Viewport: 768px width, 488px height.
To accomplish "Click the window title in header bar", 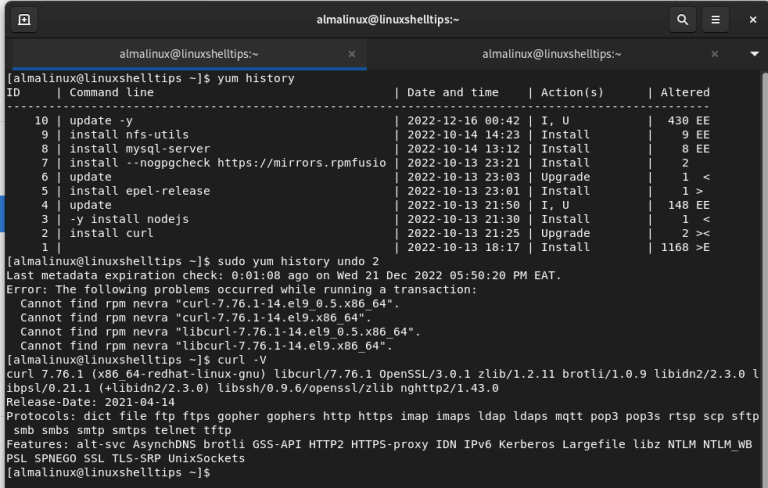I will (x=387, y=19).
